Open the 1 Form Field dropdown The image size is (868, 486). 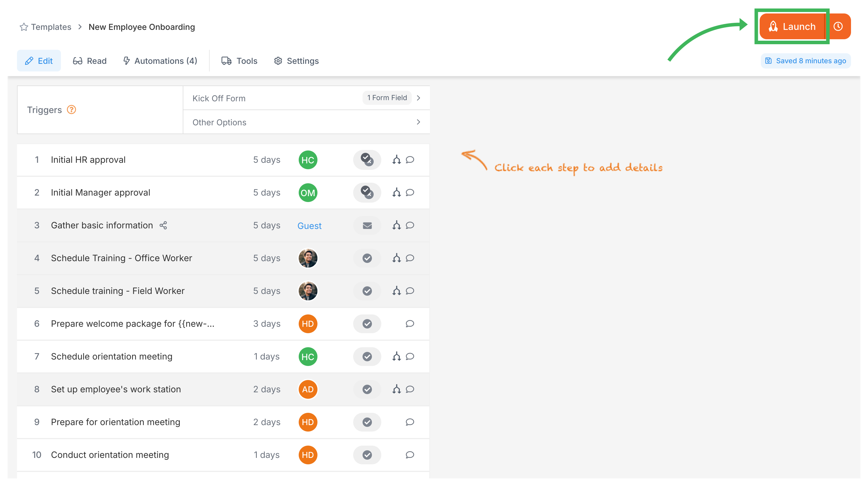tap(387, 98)
